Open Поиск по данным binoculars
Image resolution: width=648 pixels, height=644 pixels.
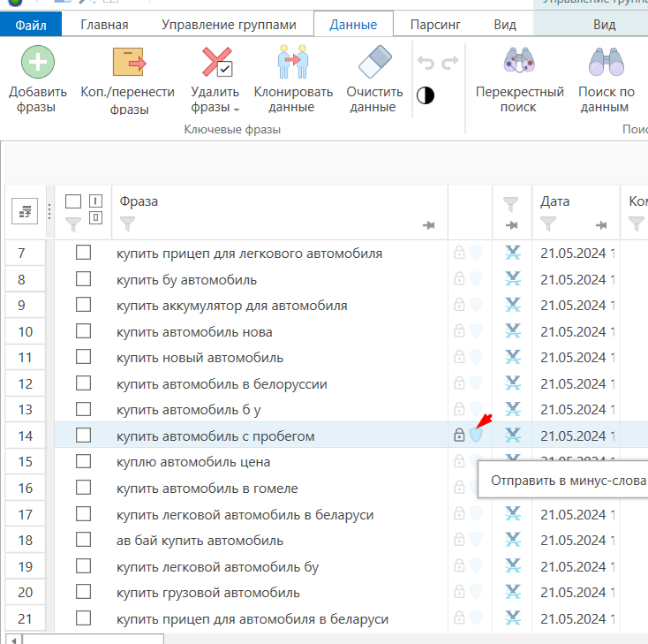[607, 62]
